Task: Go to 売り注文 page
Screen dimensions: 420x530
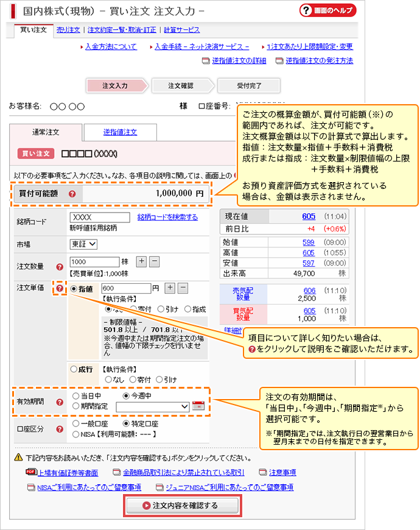Action: pyautogui.click(x=68, y=30)
